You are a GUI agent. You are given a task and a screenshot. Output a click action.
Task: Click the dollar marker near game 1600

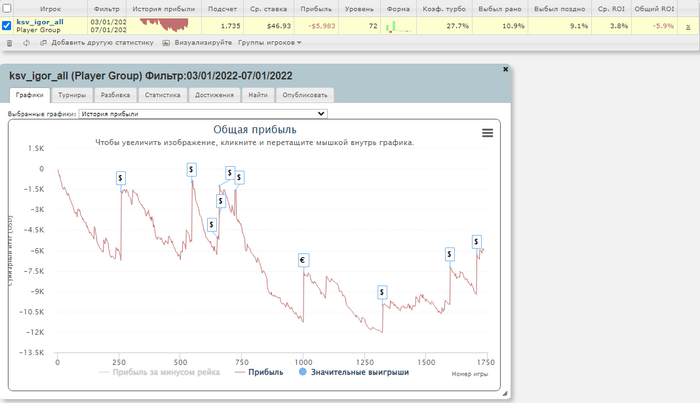(450, 254)
